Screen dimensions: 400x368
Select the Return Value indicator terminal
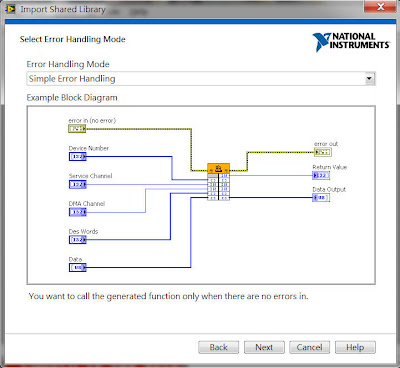[x=321, y=175]
